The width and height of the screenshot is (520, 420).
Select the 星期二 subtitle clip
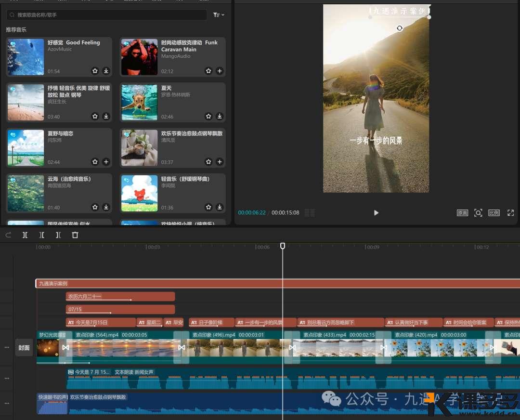(150, 322)
